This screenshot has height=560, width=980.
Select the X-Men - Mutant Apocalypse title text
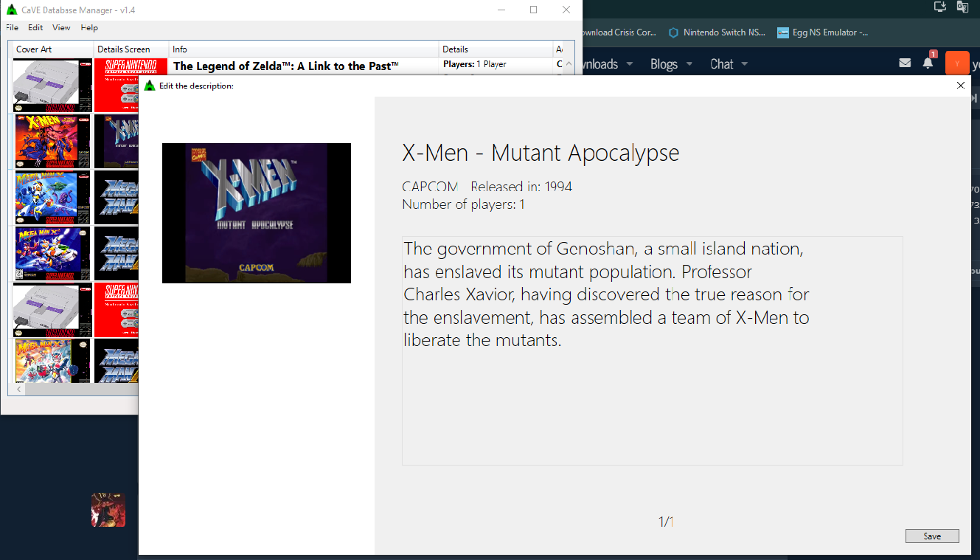(x=541, y=153)
